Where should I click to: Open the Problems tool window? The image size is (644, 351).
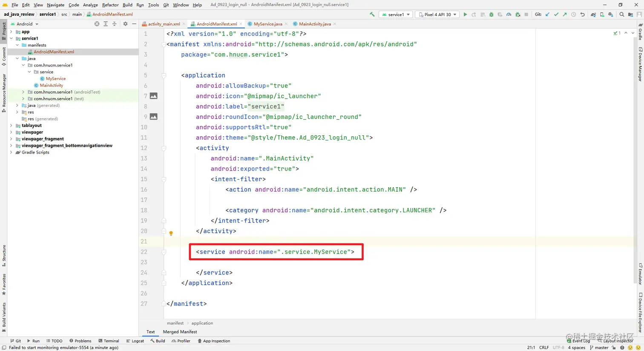(x=80, y=341)
